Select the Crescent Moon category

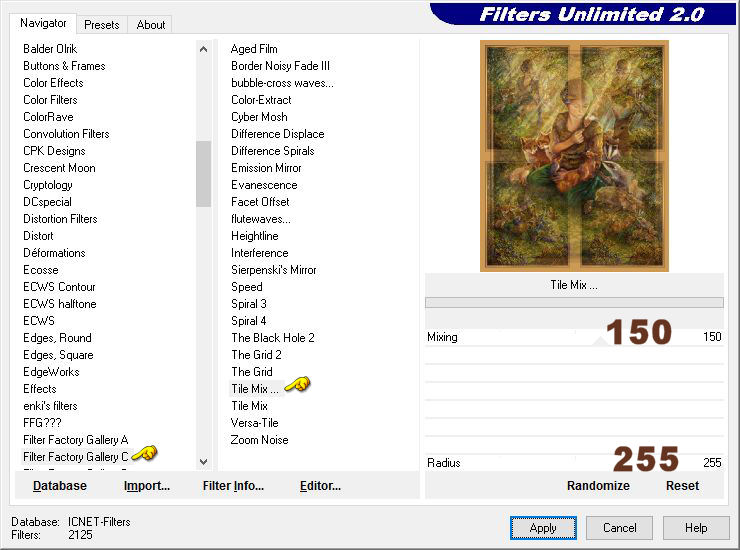click(59, 168)
